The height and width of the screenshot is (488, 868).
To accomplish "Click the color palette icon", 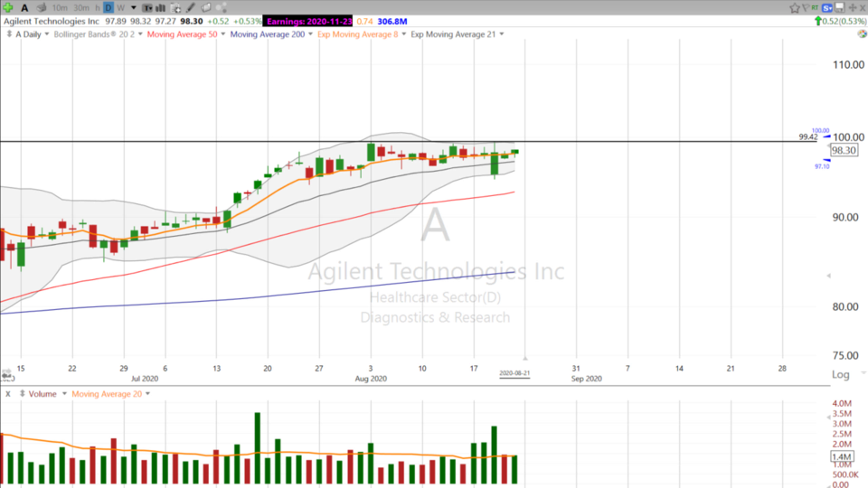I will coord(205,7).
